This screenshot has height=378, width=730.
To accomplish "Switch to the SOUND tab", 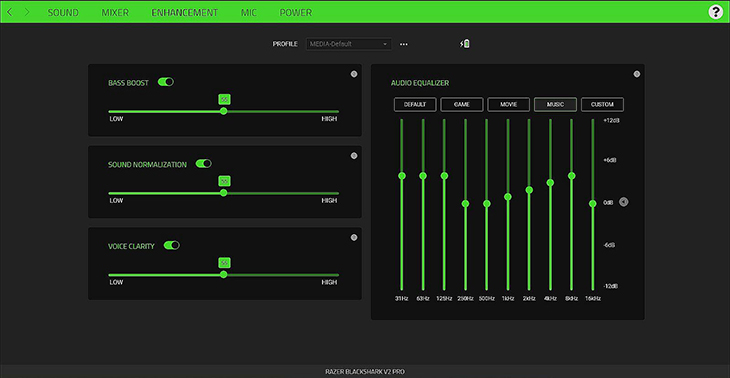I will tap(63, 13).
